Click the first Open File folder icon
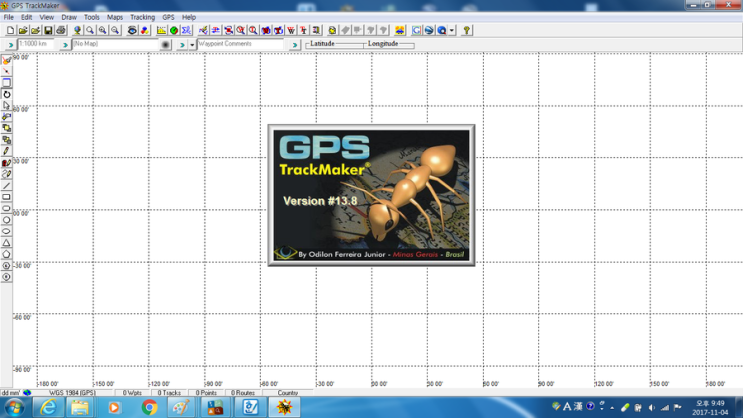743x418 pixels. [x=23, y=30]
